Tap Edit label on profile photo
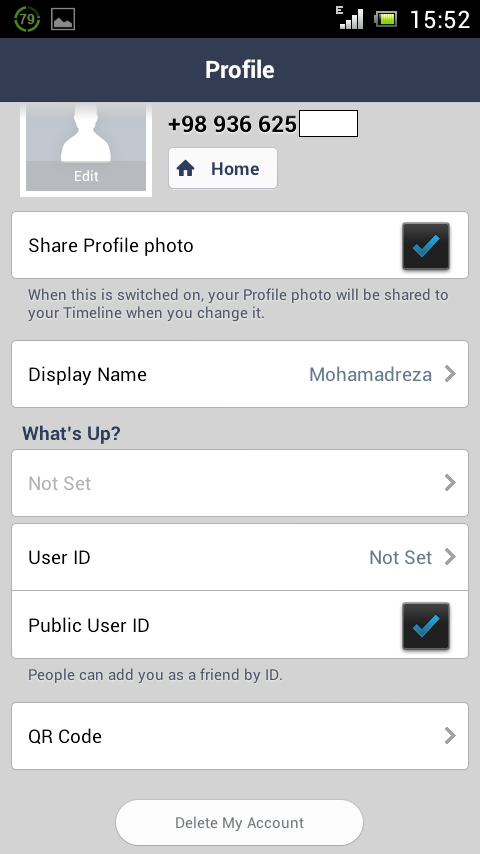The width and height of the screenshot is (480, 854). (x=86, y=176)
